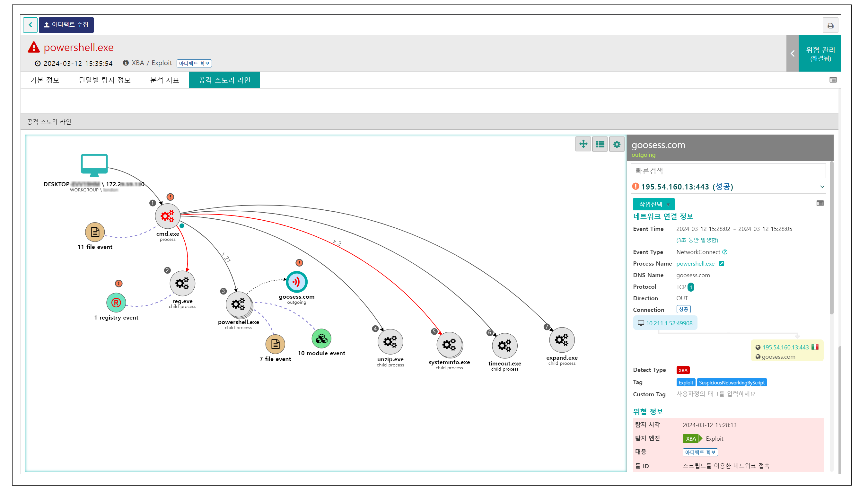Expand the 위협 관리 side panel arrow
Image resolution: width=868 pixels, height=501 pixels.
coord(792,53)
